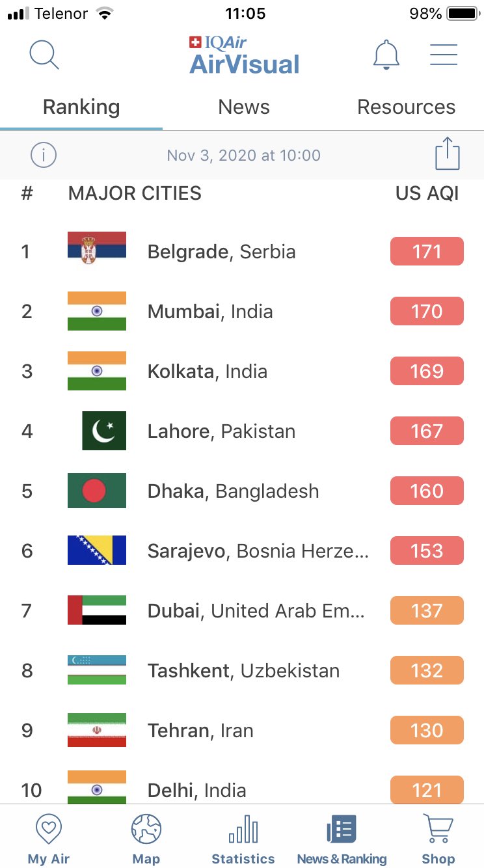Open My Air heart icon

(48, 830)
